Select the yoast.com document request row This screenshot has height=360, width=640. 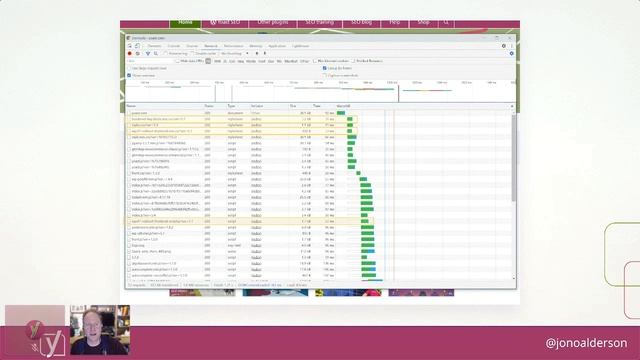pos(318,113)
